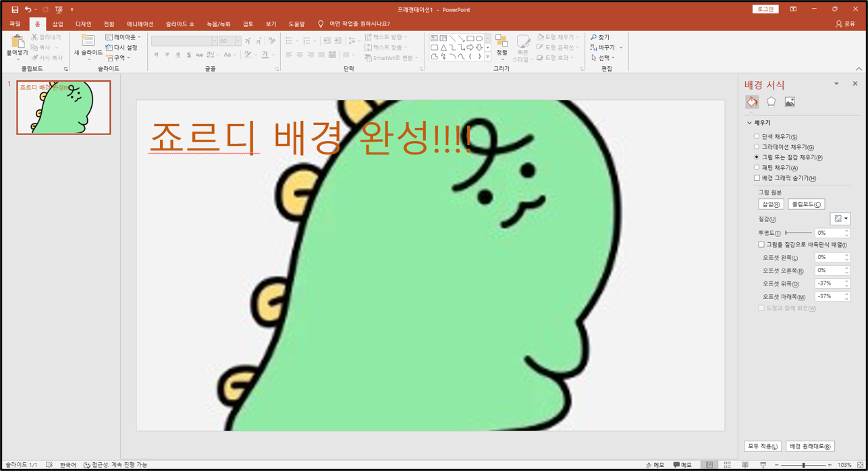Click the Select (선택) cursor icon
This screenshot has height=471, width=868.
(594, 58)
